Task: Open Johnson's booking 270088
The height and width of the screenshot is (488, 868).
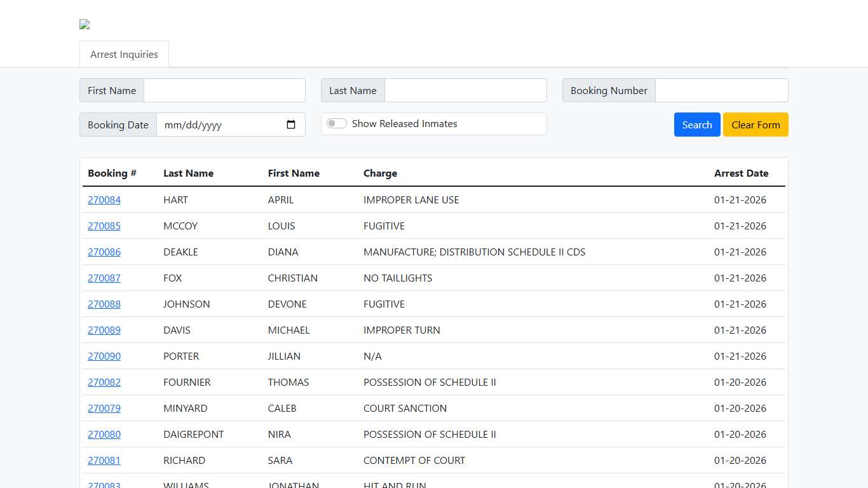Action: 104,304
